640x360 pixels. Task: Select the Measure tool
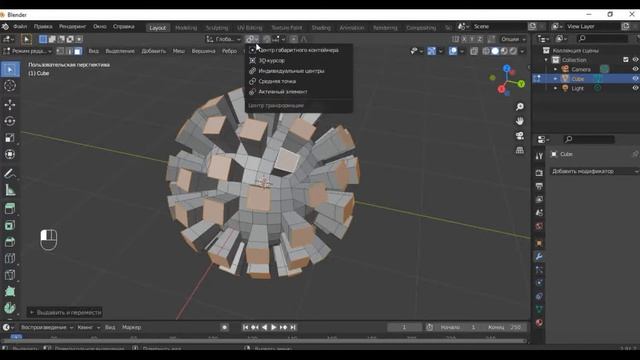point(10,190)
